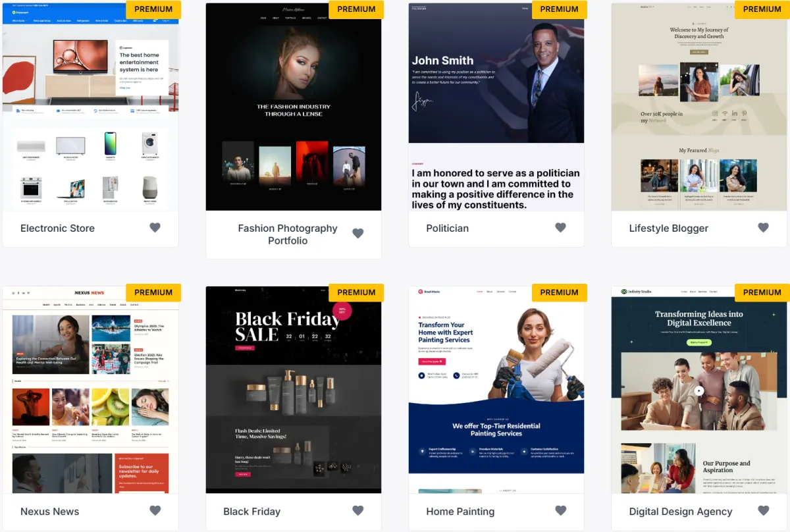The height and width of the screenshot is (532, 790).
Task: Favorite the Electronic Store template heart
Action: [x=155, y=228]
